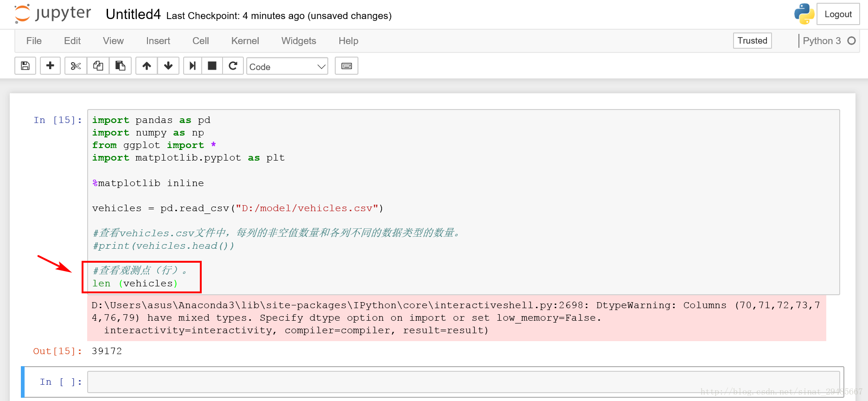
Task: Click the Logout button
Action: click(x=838, y=14)
